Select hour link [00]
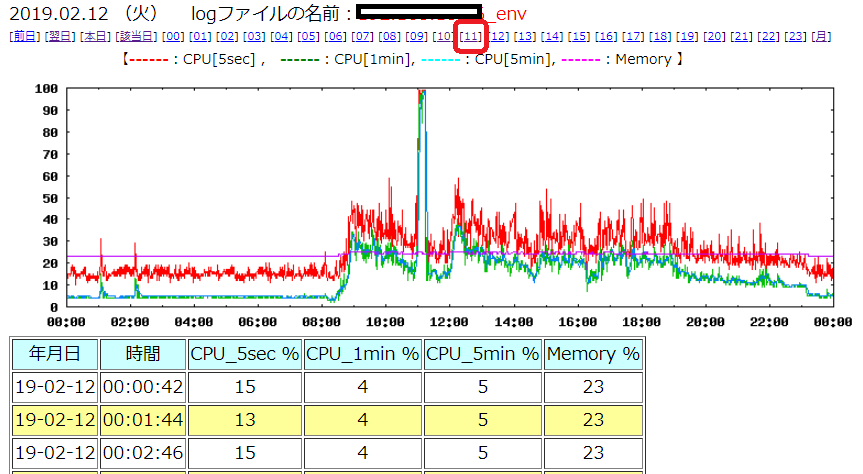 click(x=173, y=36)
